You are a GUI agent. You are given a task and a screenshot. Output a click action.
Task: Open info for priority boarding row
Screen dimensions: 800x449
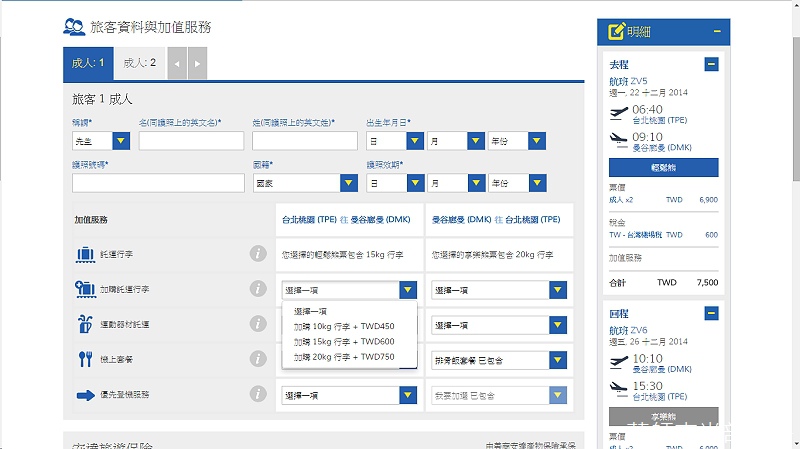click(258, 394)
